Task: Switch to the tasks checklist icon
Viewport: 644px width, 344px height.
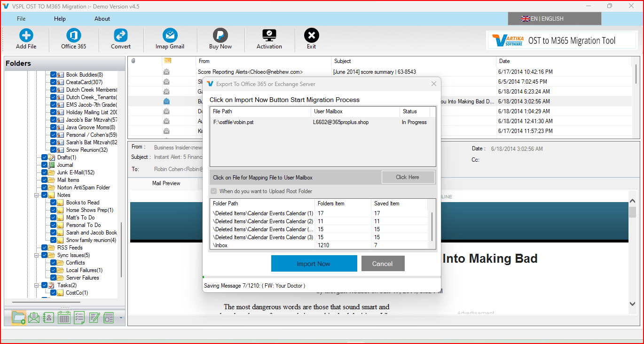Action: [x=79, y=318]
